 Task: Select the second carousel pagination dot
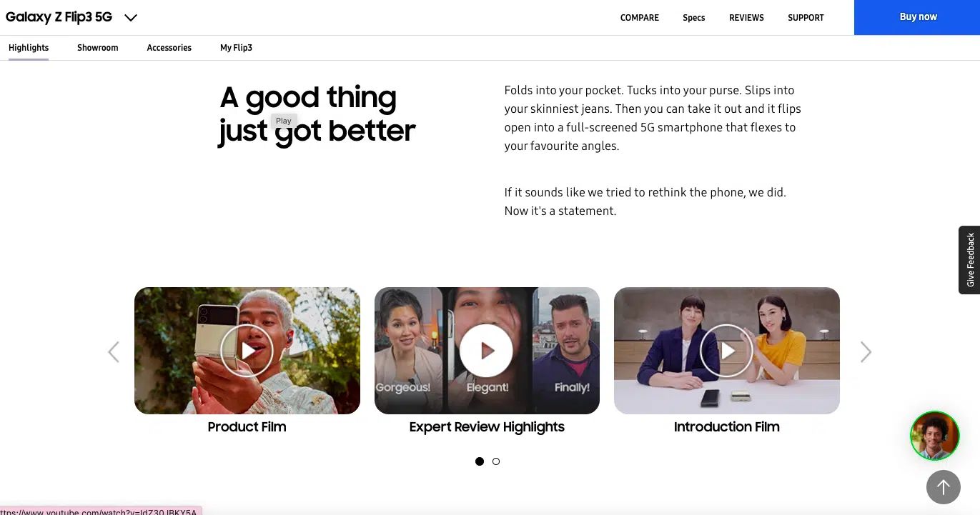point(495,461)
